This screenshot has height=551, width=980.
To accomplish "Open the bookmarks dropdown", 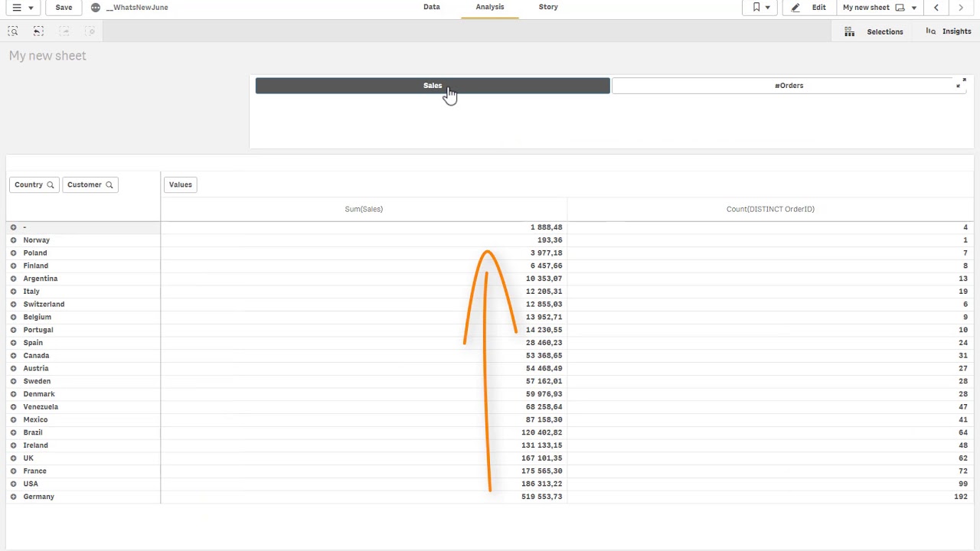I will [x=760, y=8].
